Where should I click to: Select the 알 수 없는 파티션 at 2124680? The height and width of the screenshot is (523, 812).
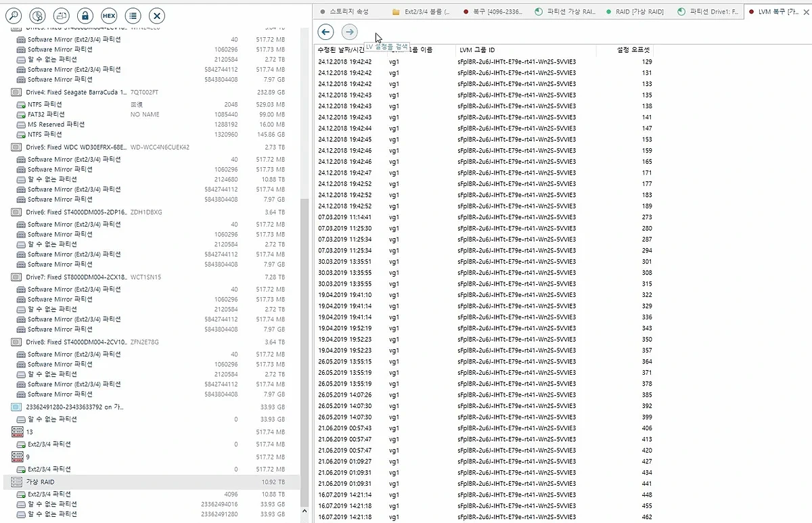click(153, 179)
